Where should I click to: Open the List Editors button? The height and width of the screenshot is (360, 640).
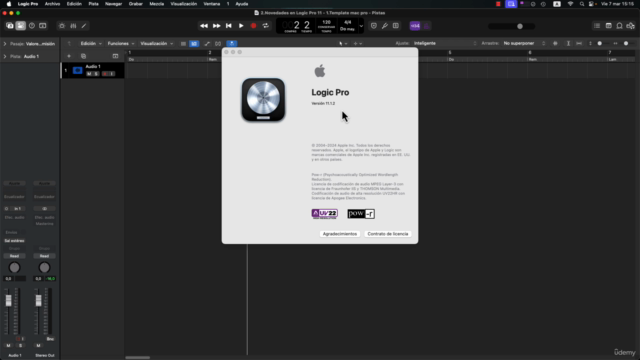click(x=597, y=26)
